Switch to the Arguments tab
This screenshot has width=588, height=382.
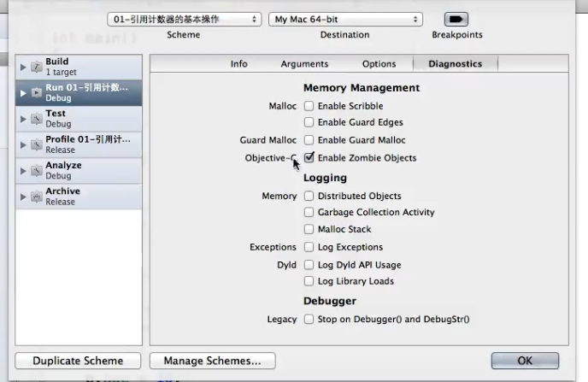pos(304,64)
